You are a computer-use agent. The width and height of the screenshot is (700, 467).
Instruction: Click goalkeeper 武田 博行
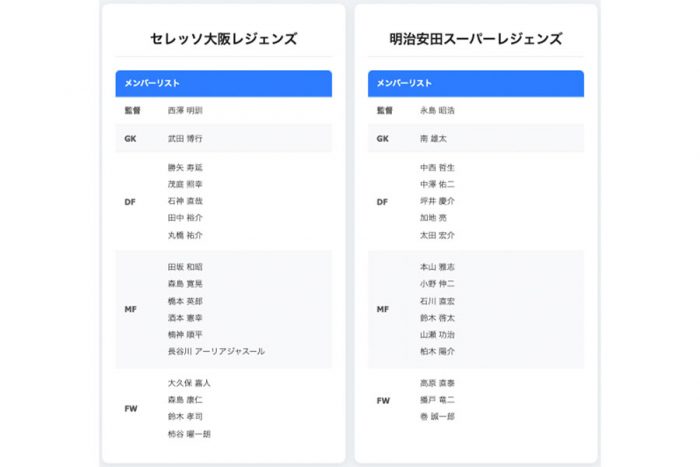(x=185, y=138)
